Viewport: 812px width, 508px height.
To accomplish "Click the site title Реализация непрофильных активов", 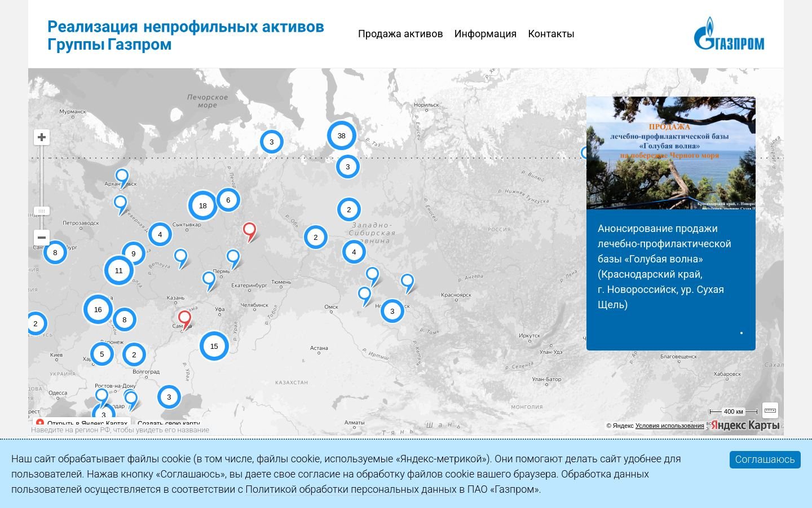I will point(186,35).
